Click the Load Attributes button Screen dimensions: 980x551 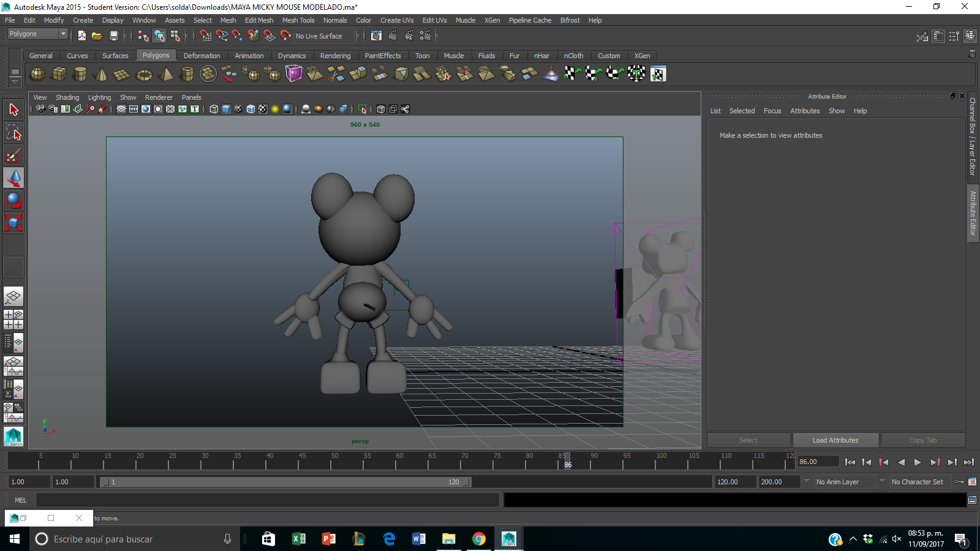pyautogui.click(x=835, y=440)
